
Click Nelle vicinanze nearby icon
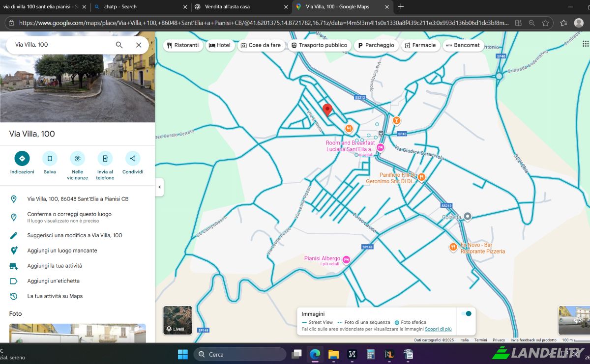coord(77,158)
